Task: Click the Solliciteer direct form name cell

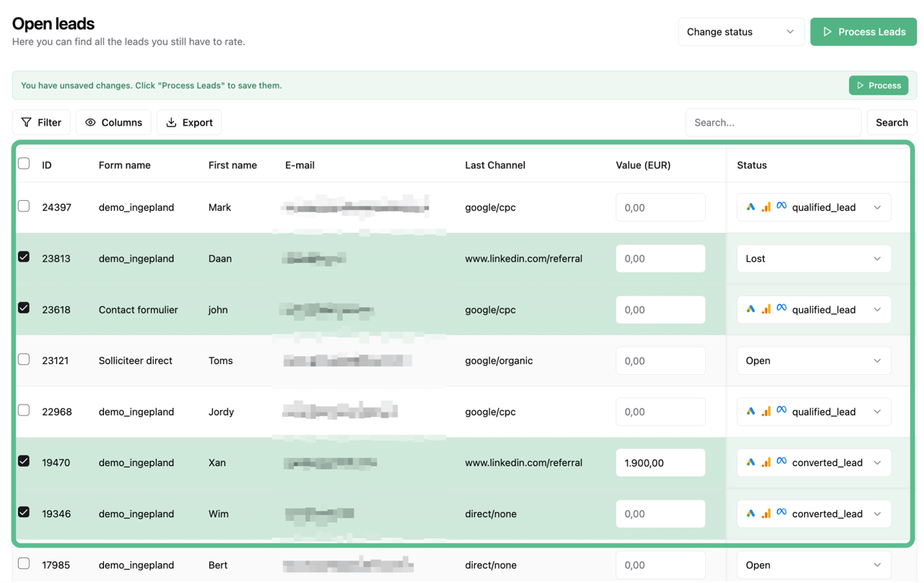Action: 136,360
